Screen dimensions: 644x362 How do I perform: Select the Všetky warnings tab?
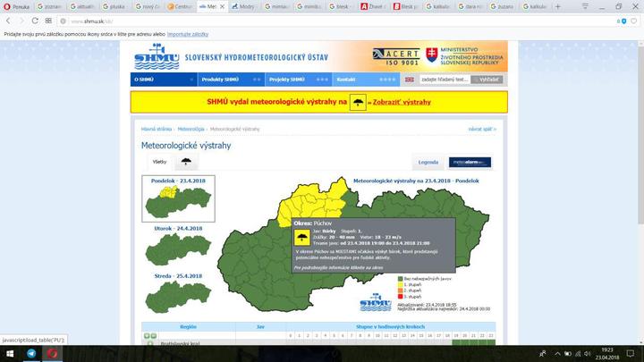pyautogui.click(x=159, y=162)
